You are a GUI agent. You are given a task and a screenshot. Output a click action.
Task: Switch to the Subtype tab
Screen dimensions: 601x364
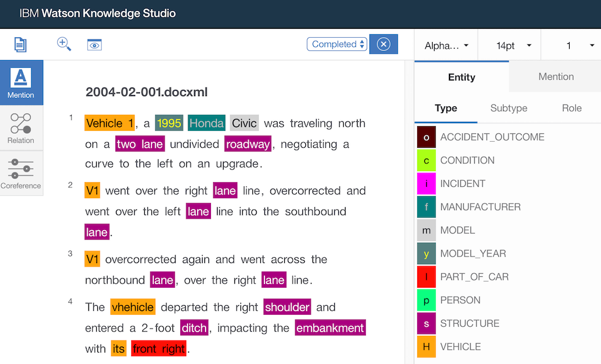508,108
